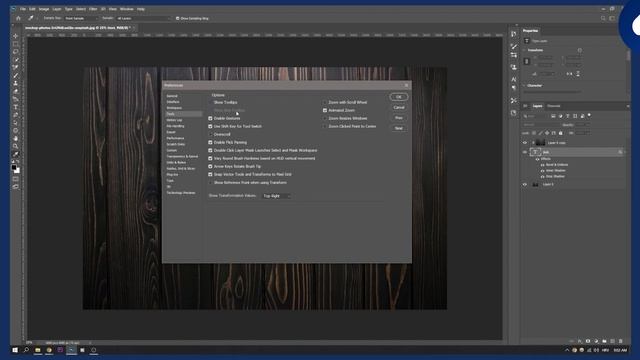Click Next button in Preferences

tap(399, 128)
